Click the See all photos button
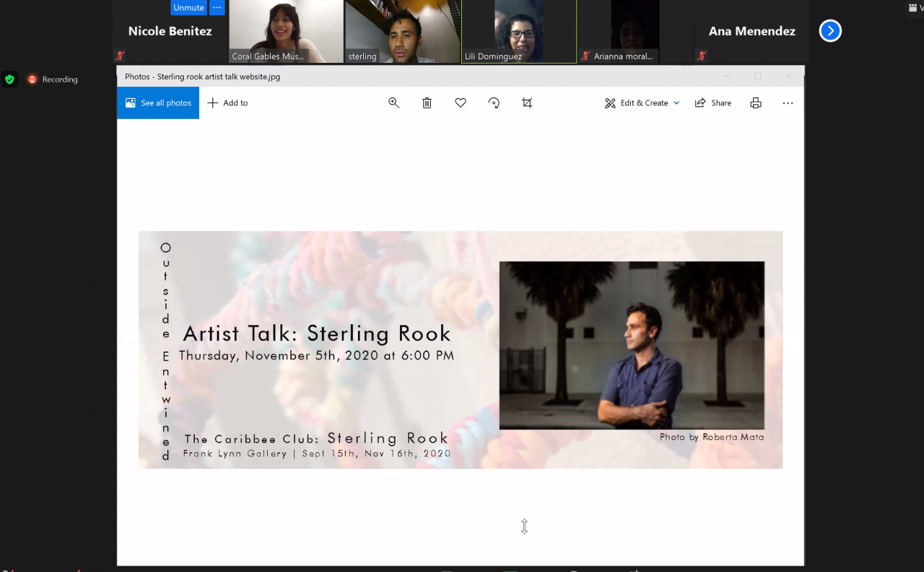Screen dimensions: 924x572 [x=158, y=103]
